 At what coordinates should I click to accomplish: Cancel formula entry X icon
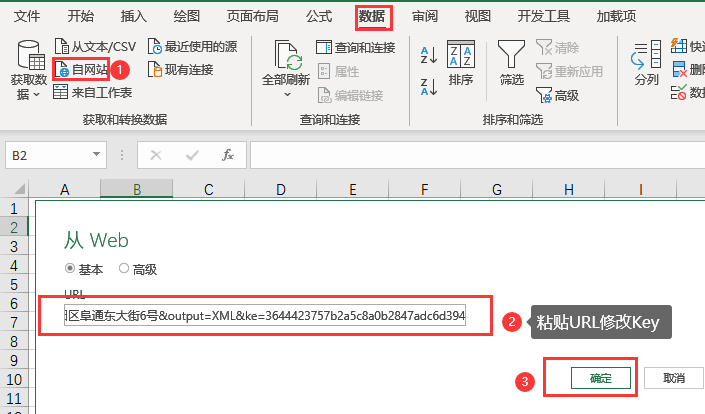(156, 155)
